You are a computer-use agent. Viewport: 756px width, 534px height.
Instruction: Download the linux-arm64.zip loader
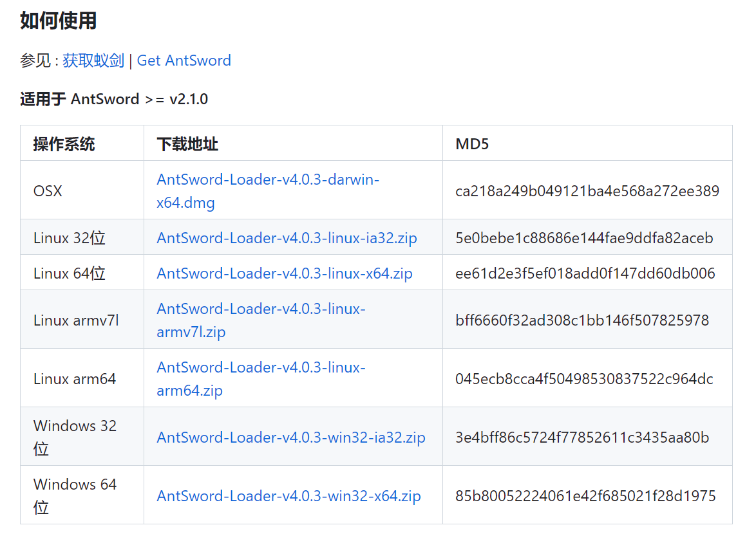(261, 368)
